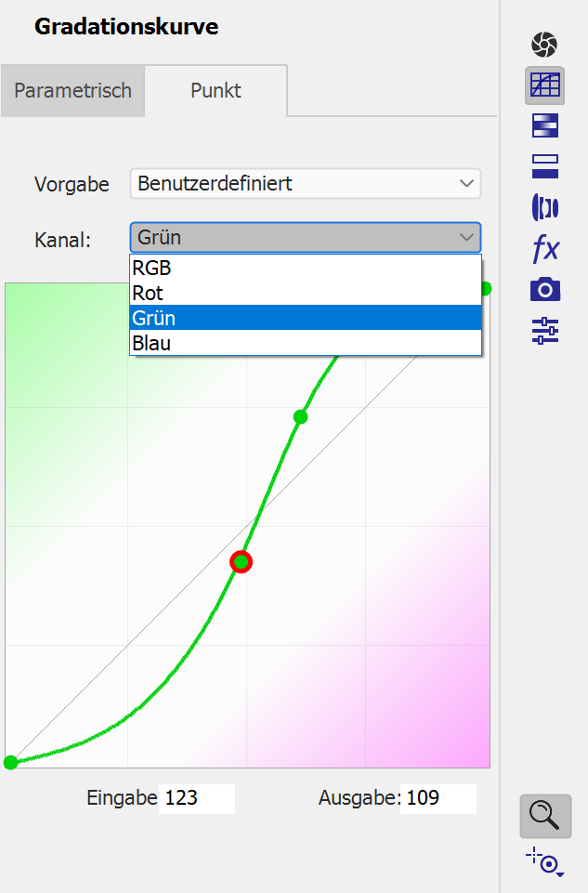Screen dimensions: 588x893
Task: Switch to the Parametrisch tab
Action: 72,91
